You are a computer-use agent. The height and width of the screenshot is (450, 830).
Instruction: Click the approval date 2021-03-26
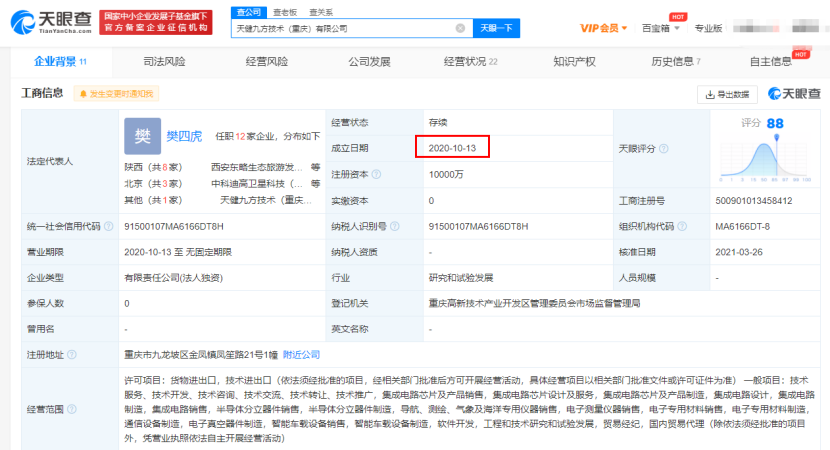click(x=739, y=252)
